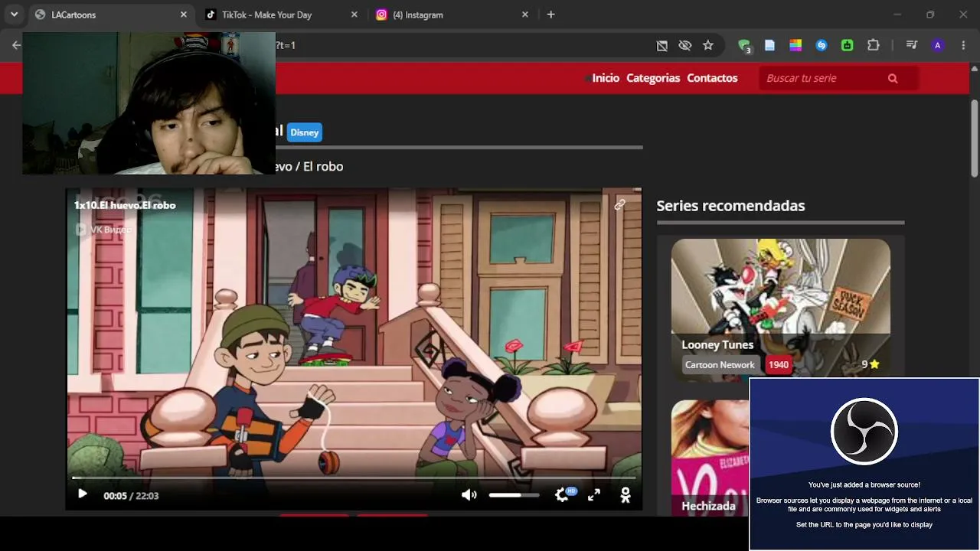Image resolution: width=980 pixels, height=551 pixels.
Task: Switch to the TikTok tab
Action: click(281, 15)
